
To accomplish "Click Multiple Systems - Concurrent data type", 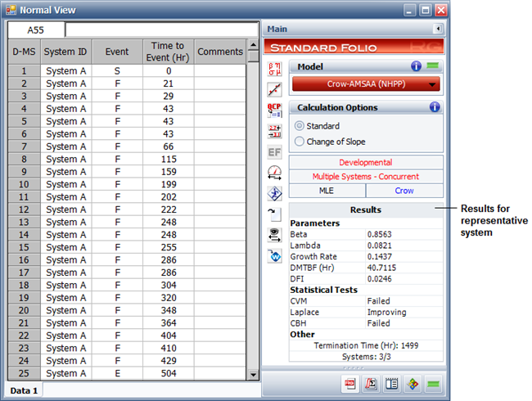I will pyautogui.click(x=365, y=176).
